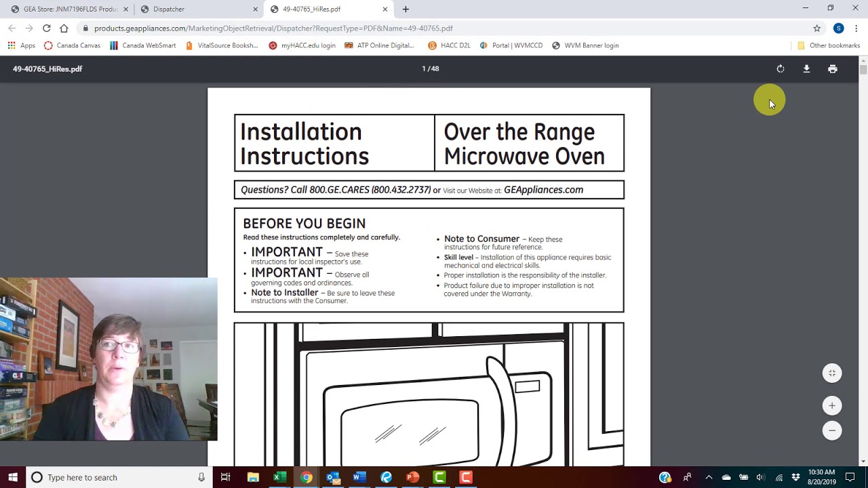Open PowerPoint from the taskbar
This screenshot has width=868, height=488.
[412, 477]
